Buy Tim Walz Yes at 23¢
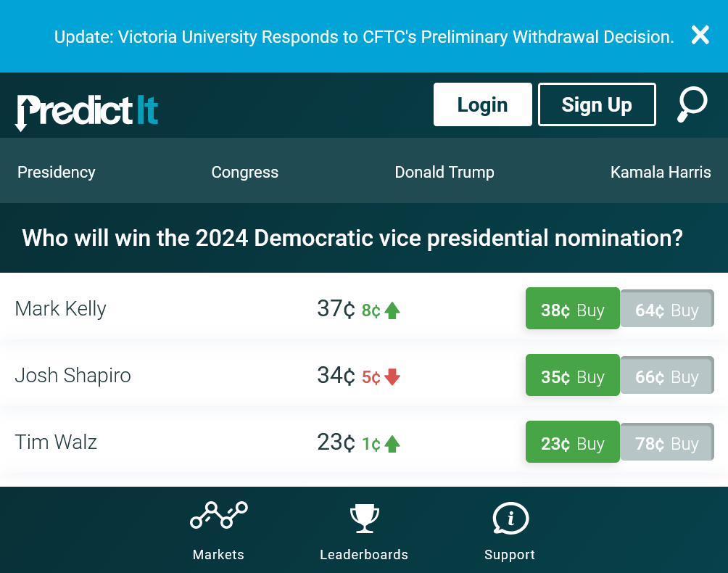Image resolution: width=728 pixels, height=573 pixels. 572,442
